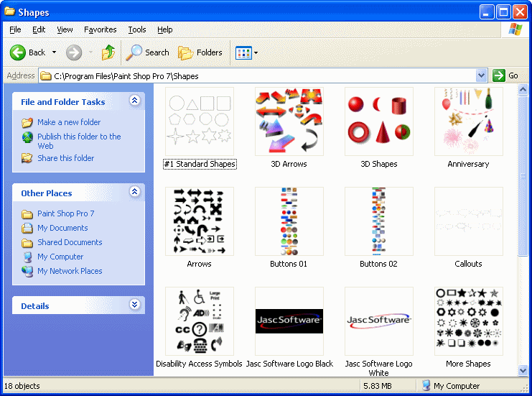Click the vertical scrollbar thumb
Screen dimensions: 532x396
click(523, 175)
